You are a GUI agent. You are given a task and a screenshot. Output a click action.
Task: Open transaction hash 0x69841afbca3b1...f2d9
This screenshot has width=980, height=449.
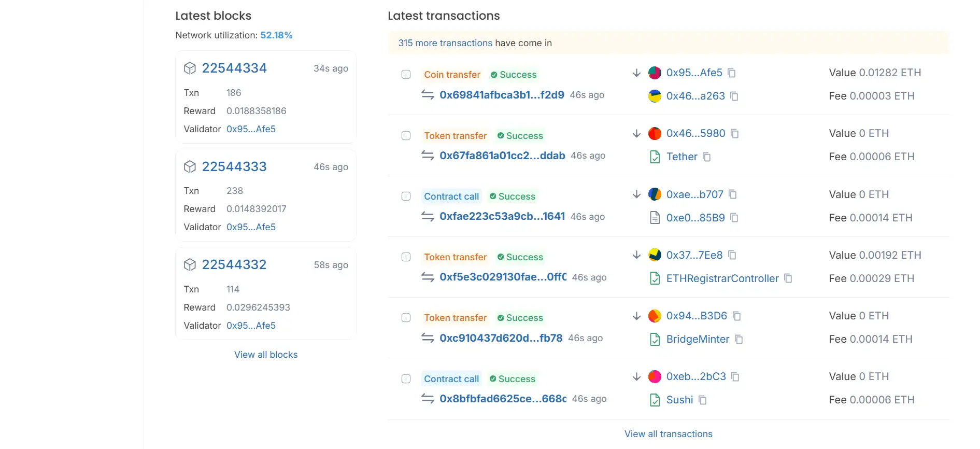(502, 95)
